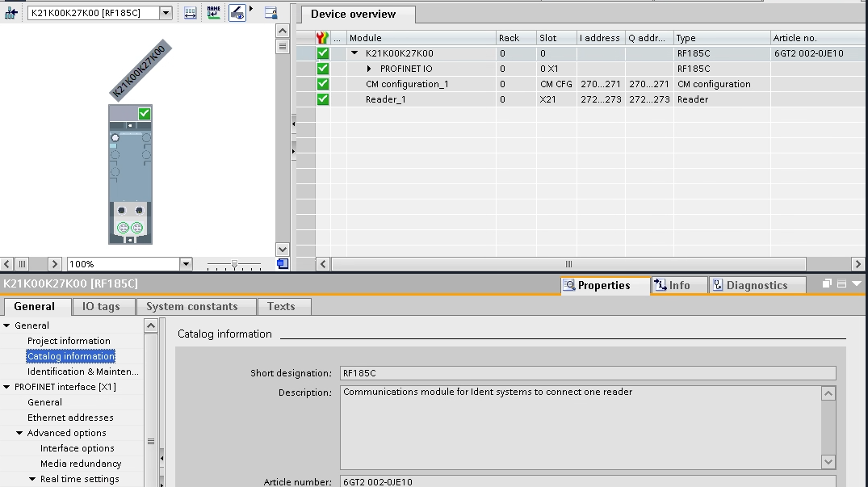Image resolution: width=868 pixels, height=487 pixels.
Task: Click the float inspector window icon
Action: (x=827, y=283)
